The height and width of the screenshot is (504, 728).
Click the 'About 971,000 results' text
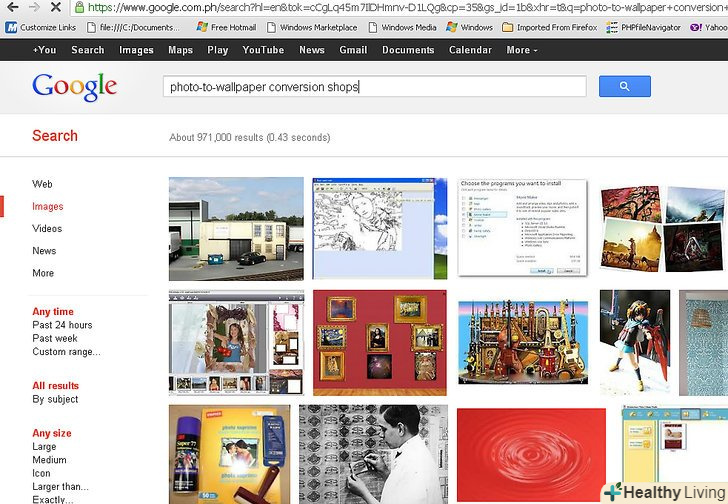point(250,137)
